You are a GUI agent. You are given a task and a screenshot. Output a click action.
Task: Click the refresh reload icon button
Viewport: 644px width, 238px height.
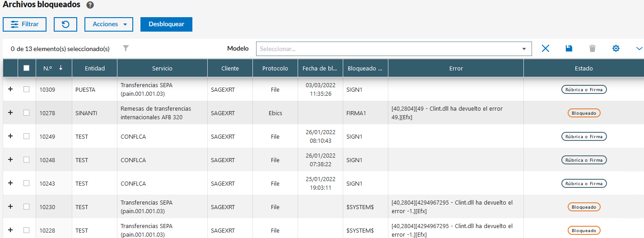click(65, 24)
